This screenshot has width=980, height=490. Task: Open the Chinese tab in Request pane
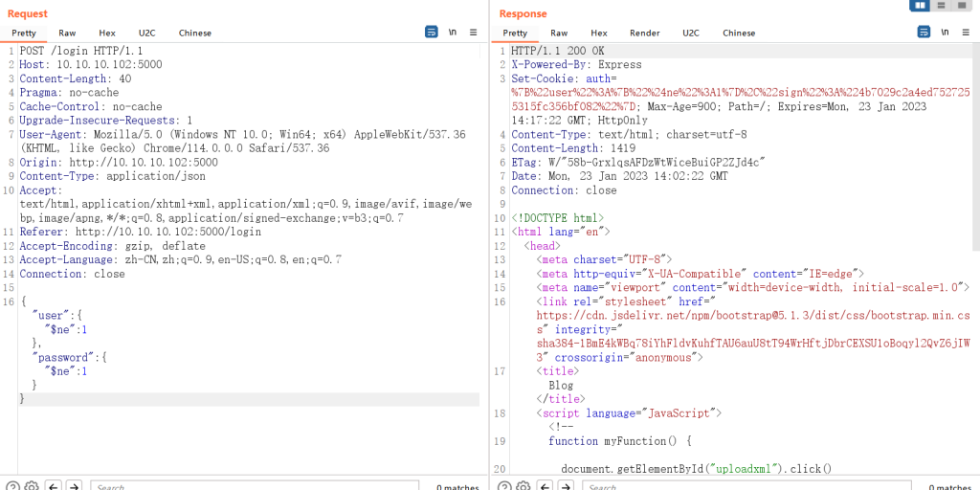coord(195,33)
